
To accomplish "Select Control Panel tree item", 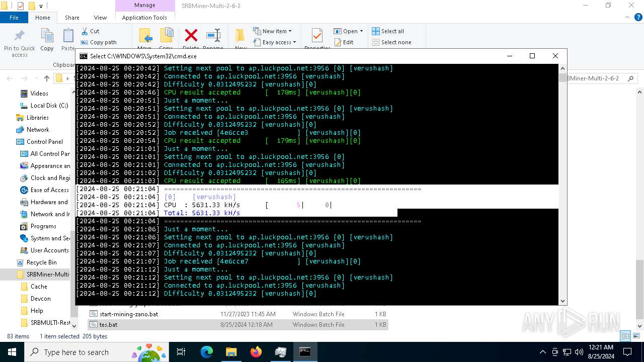I will [x=44, y=142].
